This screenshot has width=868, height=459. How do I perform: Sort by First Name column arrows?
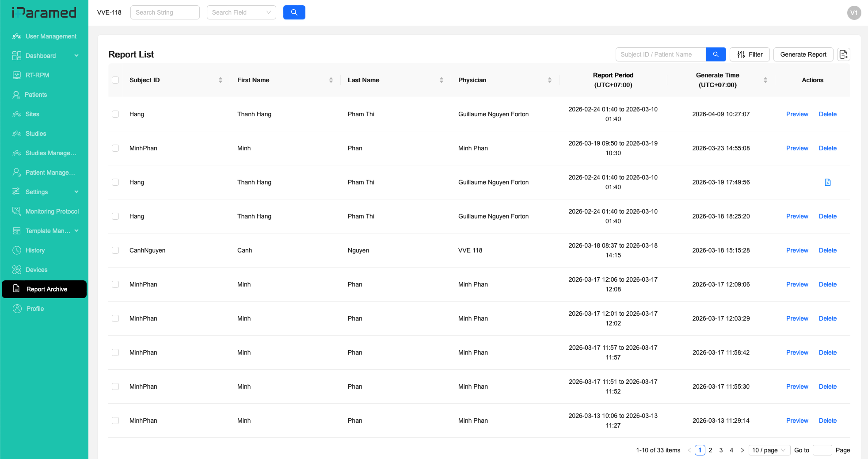click(x=331, y=80)
